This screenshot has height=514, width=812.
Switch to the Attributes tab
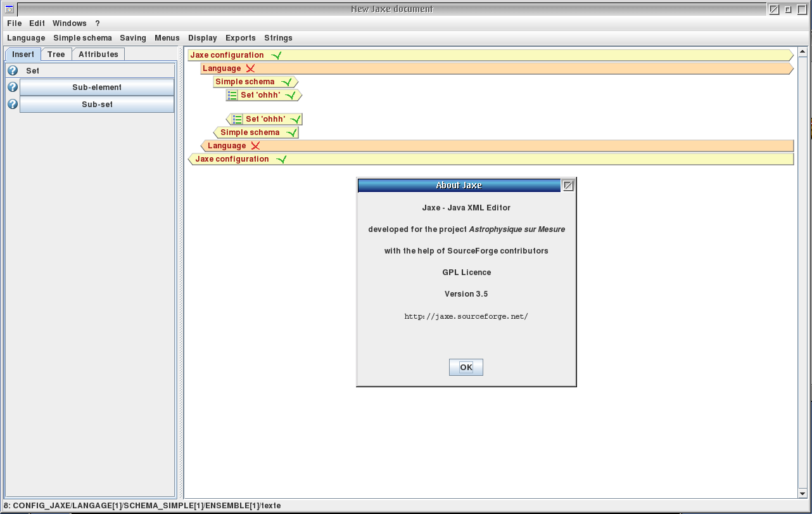coord(98,55)
